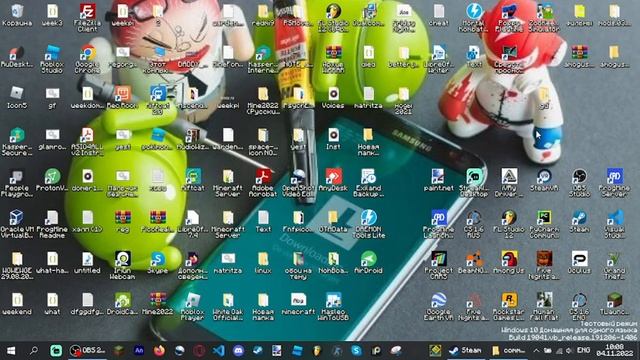Image resolution: width=640 pixels, height=360 pixels.
Task: Open the Skype desktop shortcut
Action: [158, 262]
